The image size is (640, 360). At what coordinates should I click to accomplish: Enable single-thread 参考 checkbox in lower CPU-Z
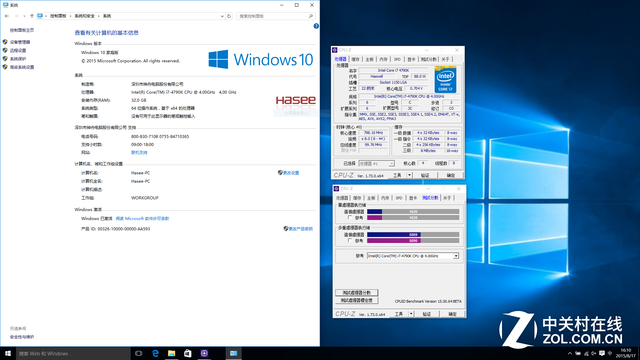click(350, 218)
